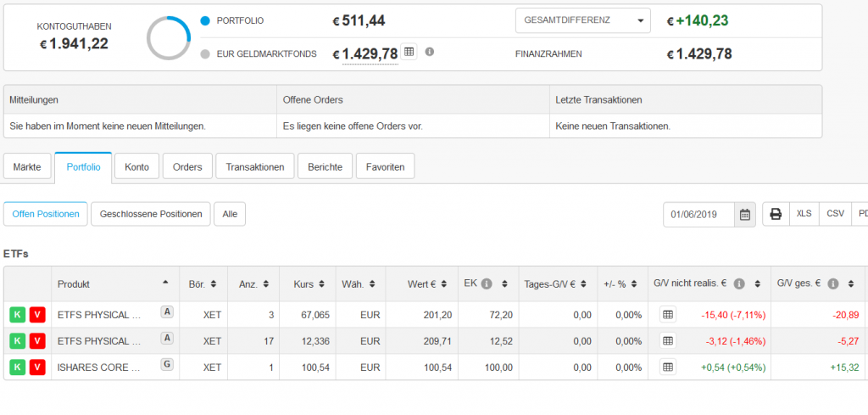The image size is (868, 415).
Task: Click the date field showing 01/06/2019
Action: click(700, 214)
